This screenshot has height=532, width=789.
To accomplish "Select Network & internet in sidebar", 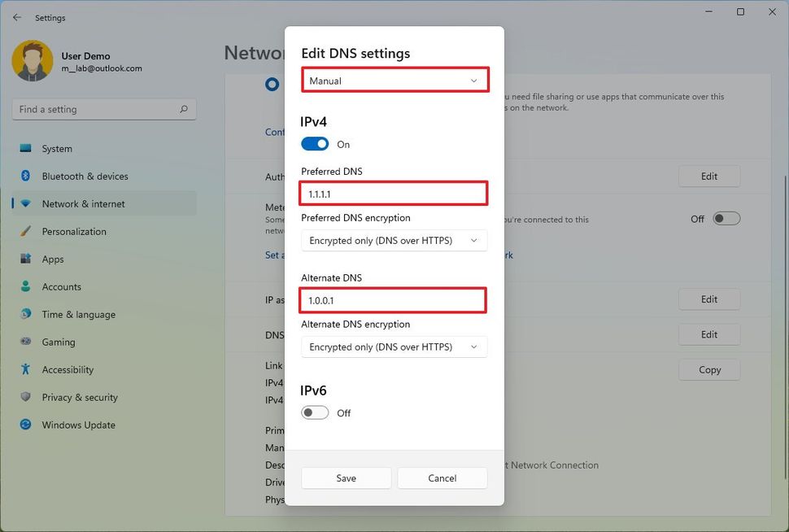I will pos(25,203).
